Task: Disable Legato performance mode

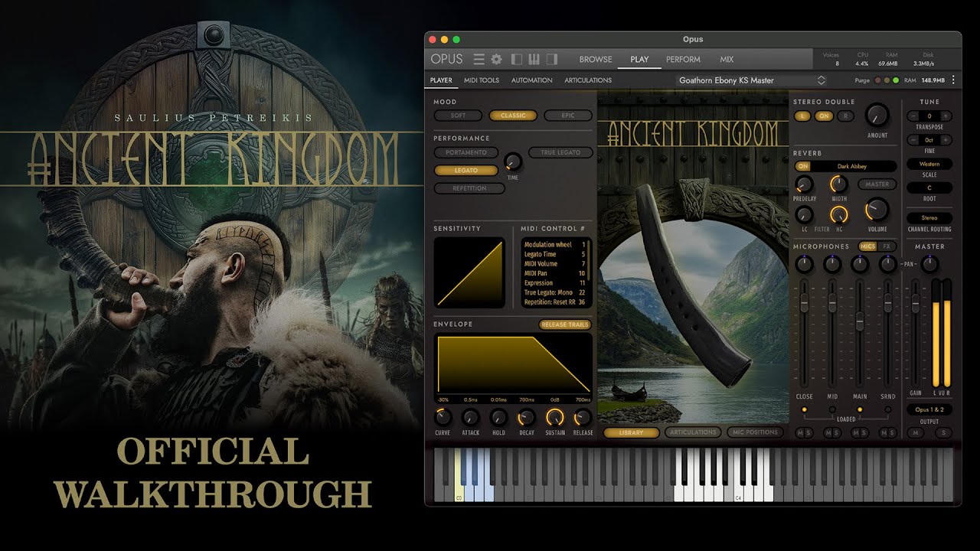Action: tap(465, 170)
